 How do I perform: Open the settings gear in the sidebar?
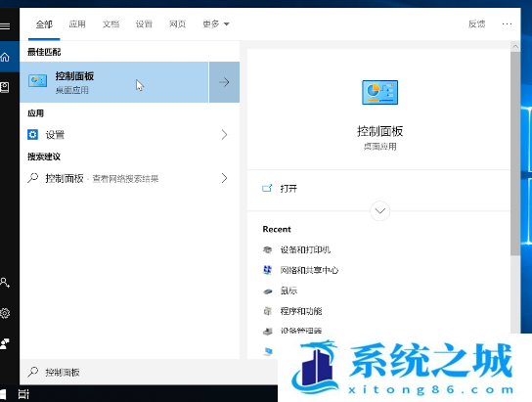coord(5,313)
